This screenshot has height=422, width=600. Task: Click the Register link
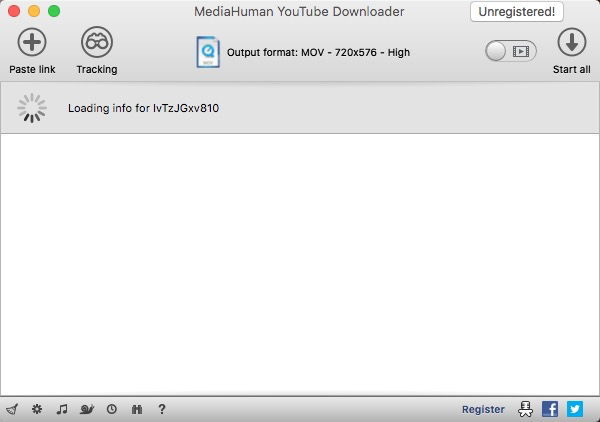(483, 409)
